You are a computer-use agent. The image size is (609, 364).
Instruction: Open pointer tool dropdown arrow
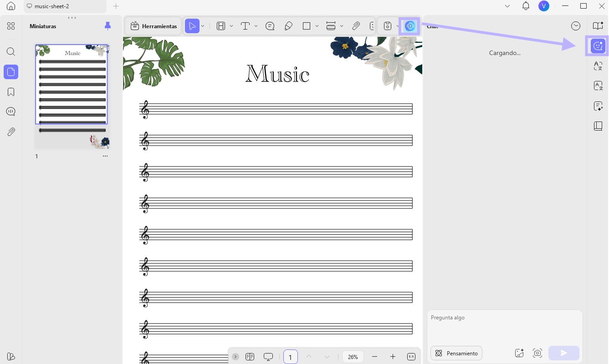[x=203, y=26]
